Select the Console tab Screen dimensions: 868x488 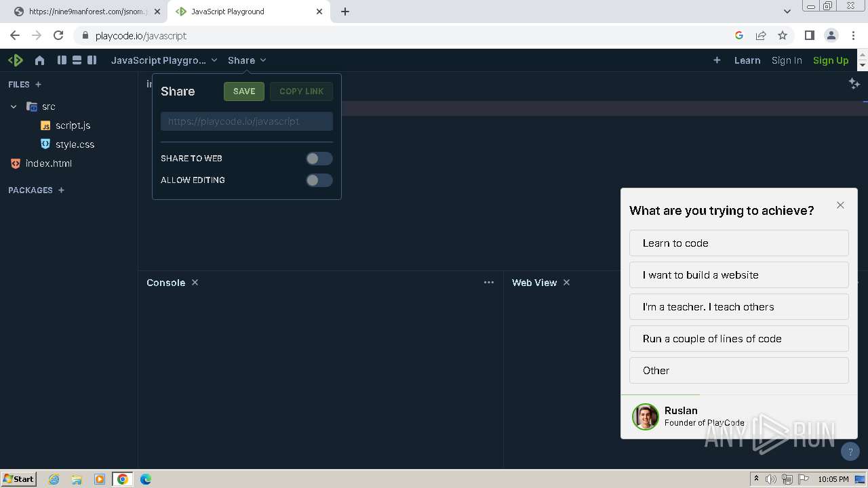(165, 283)
